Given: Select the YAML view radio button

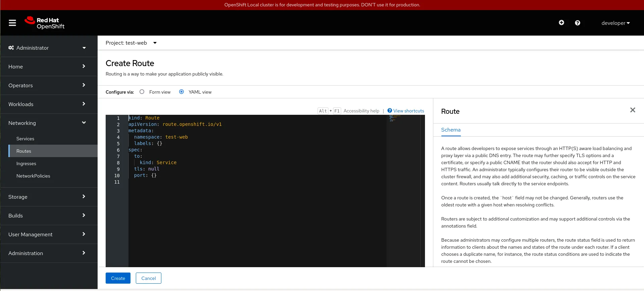Looking at the screenshot, I should click(x=181, y=92).
